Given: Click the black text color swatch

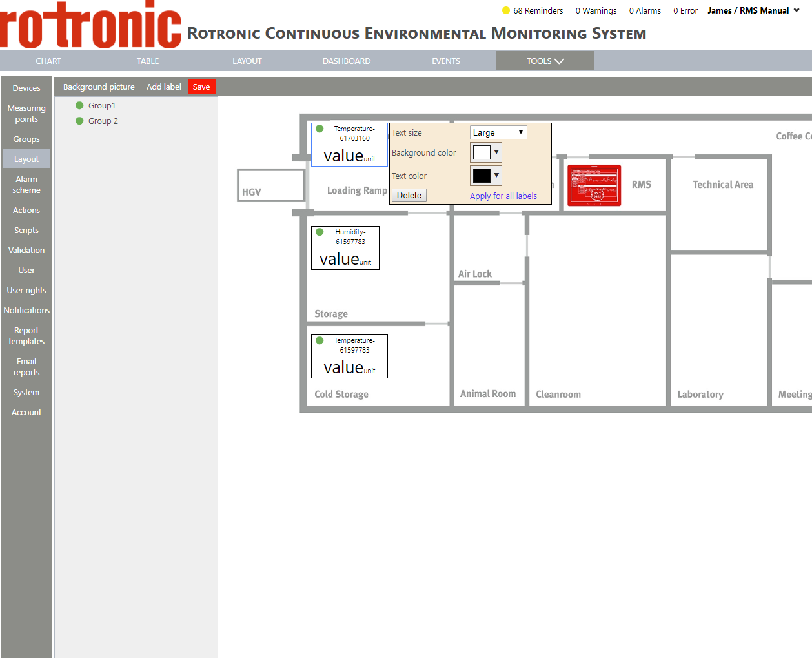Looking at the screenshot, I should pyautogui.click(x=482, y=176).
